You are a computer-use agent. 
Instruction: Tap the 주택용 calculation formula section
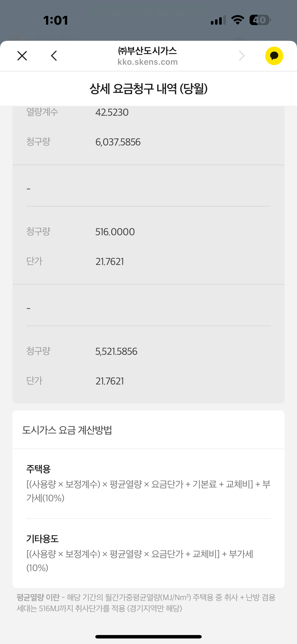(x=148, y=484)
